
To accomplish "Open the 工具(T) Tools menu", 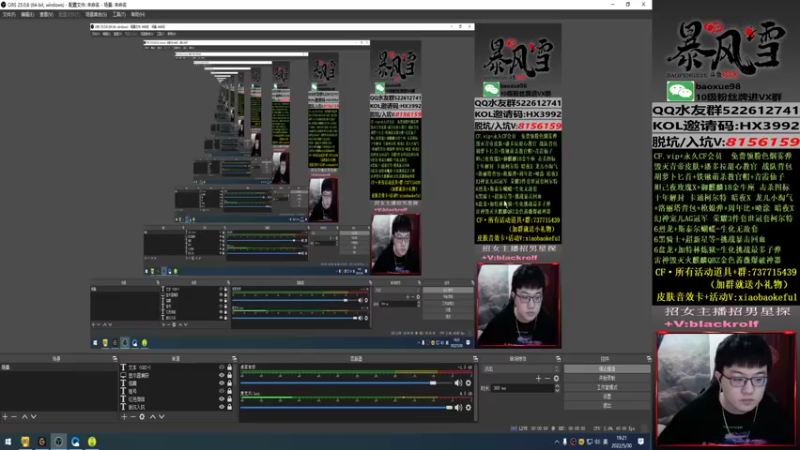I will tap(119, 15).
